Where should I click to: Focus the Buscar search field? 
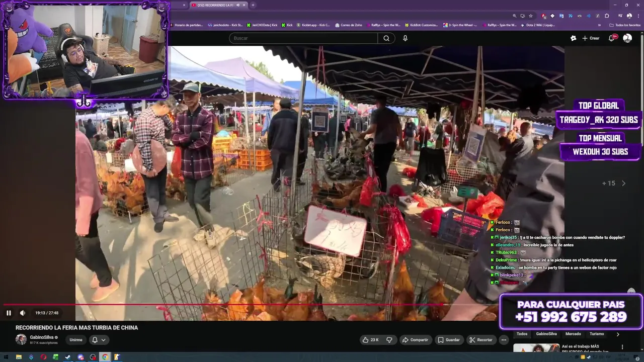(x=303, y=38)
